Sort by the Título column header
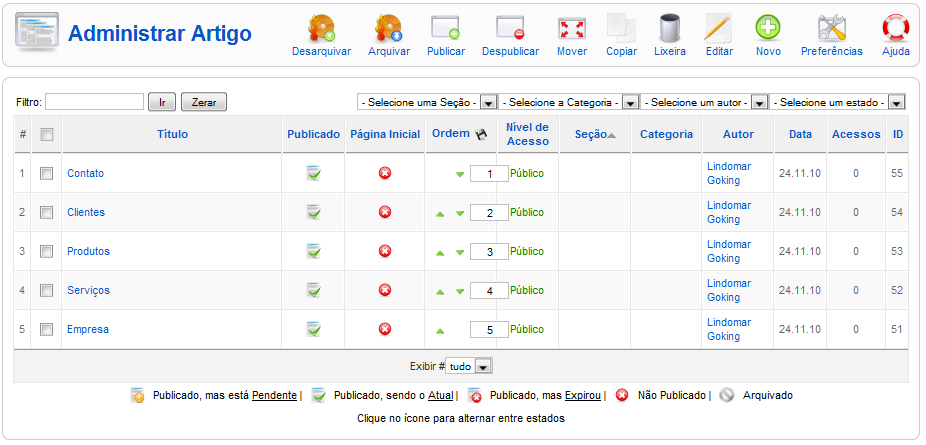The height and width of the screenshot is (445, 926). [172, 134]
